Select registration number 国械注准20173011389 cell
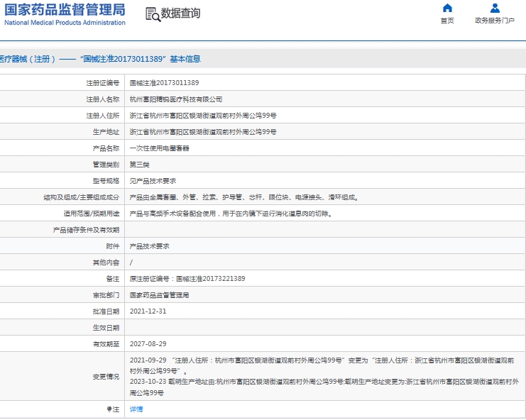This screenshot has width=526, height=420. tap(165, 83)
